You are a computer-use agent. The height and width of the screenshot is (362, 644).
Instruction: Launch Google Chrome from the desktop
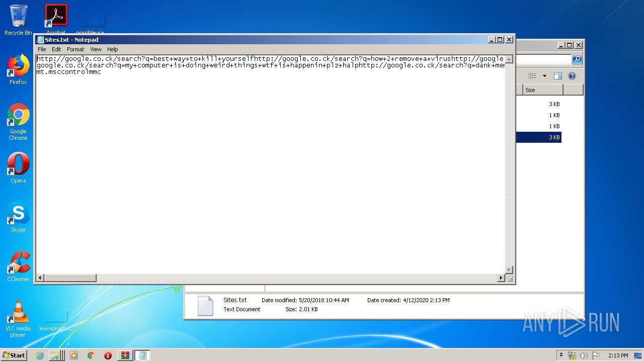click(x=18, y=122)
